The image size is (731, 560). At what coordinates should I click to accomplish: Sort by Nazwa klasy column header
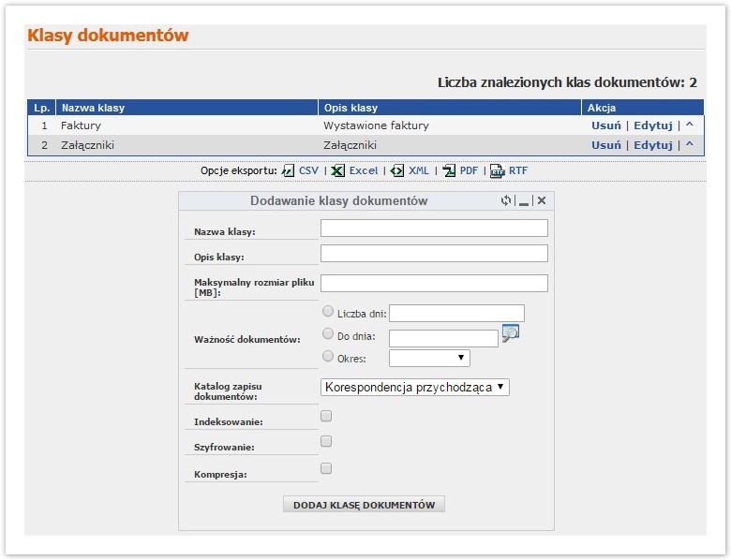pos(93,108)
